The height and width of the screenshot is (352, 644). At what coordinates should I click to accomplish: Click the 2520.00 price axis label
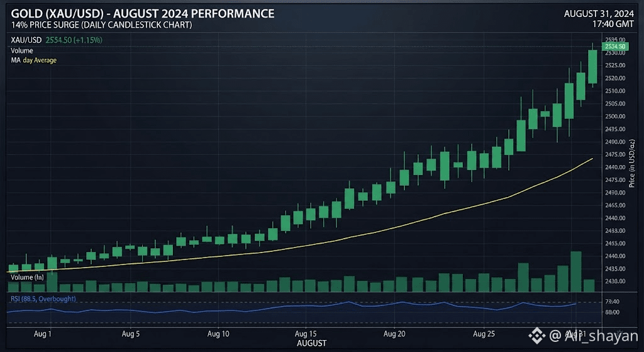pos(615,78)
